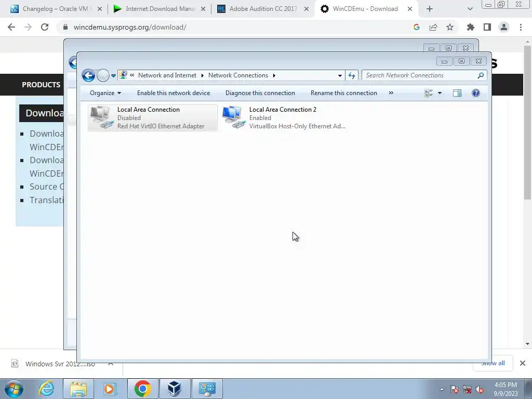Select Local Area Connection disabled adapter
532x399 pixels.
[x=152, y=118]
